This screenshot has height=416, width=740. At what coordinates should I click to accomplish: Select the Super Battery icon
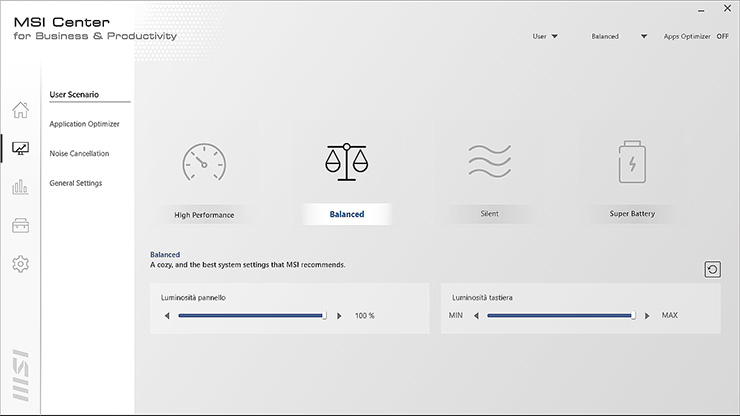tap(632, 162)
